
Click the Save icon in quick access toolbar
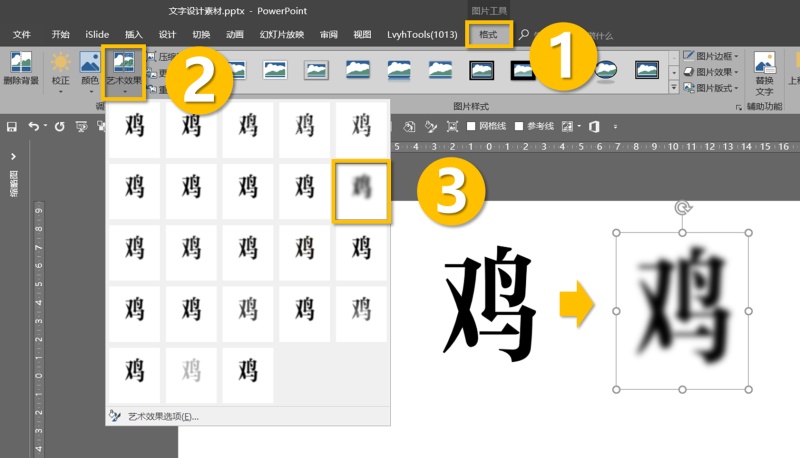pos(12,126)
